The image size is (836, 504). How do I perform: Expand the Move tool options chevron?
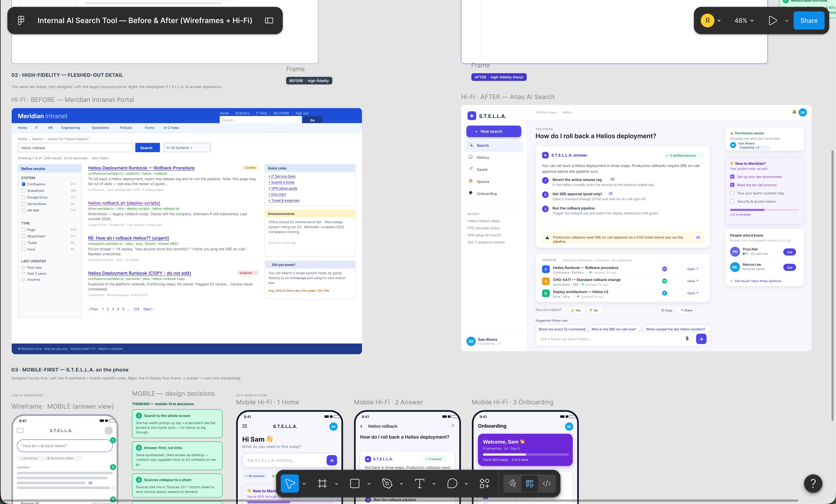coord(304,483)
